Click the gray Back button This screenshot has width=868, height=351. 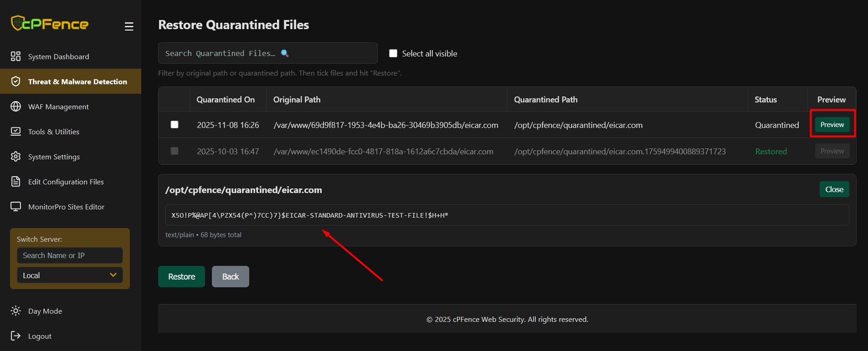(x=230, y=277)
